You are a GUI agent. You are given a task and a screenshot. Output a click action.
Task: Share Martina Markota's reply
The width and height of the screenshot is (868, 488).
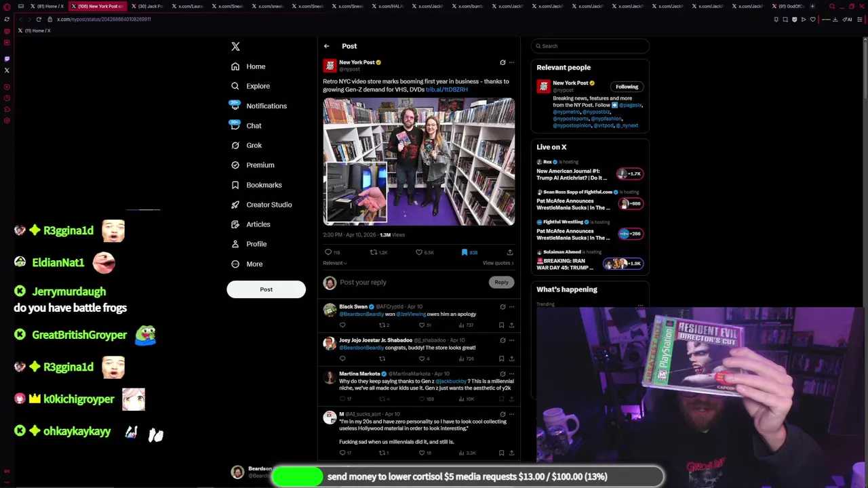click(x=511, y=399)
